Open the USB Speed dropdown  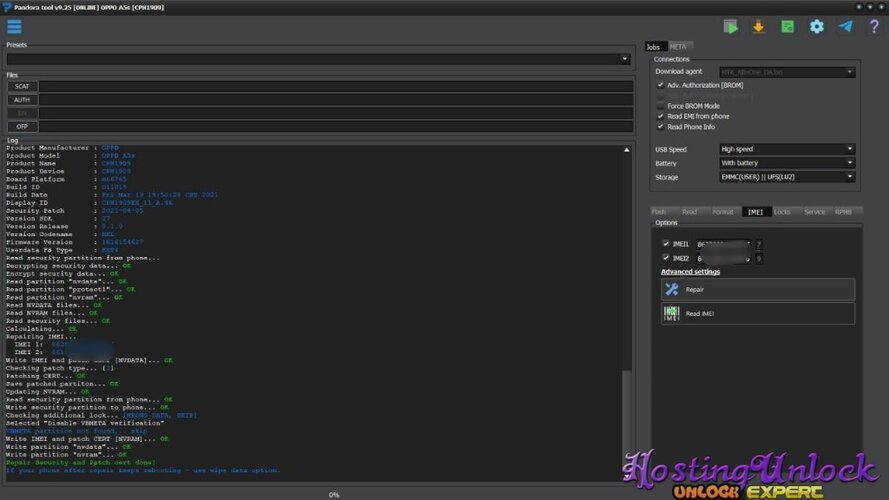[787, 149]
